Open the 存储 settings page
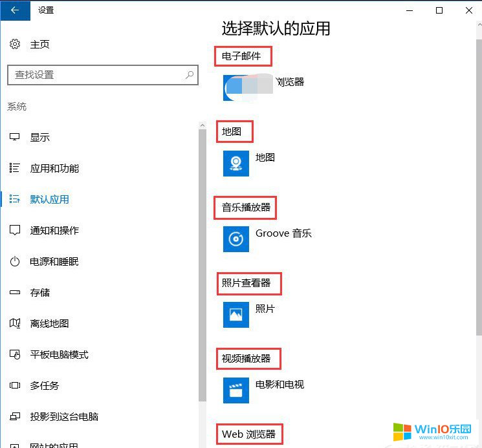This screenshot has height=448, width=482. click(39, 293)
